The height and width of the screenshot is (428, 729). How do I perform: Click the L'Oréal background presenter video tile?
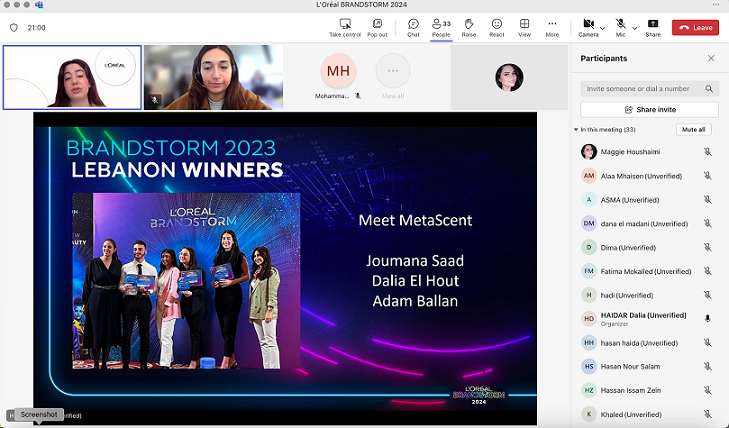click(x=72, y=77)
